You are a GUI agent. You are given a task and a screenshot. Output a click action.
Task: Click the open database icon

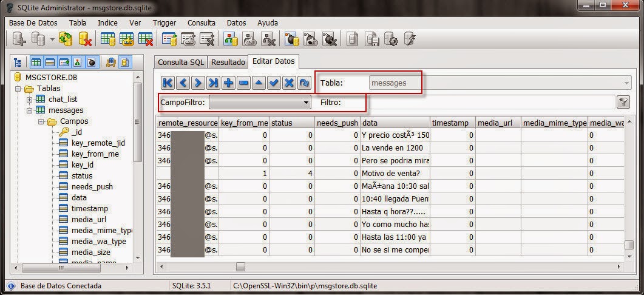[39, 39]
